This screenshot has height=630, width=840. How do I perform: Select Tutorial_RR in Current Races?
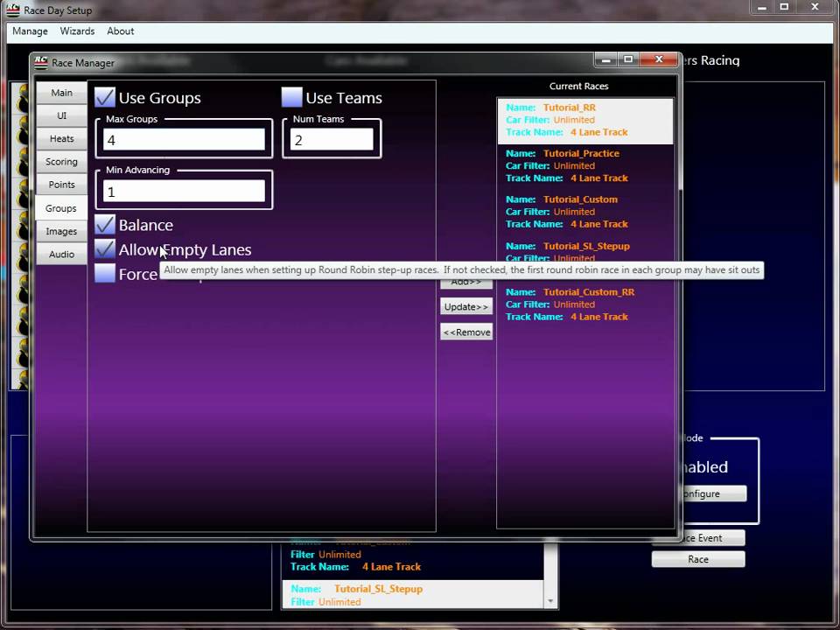click(585, 120)
